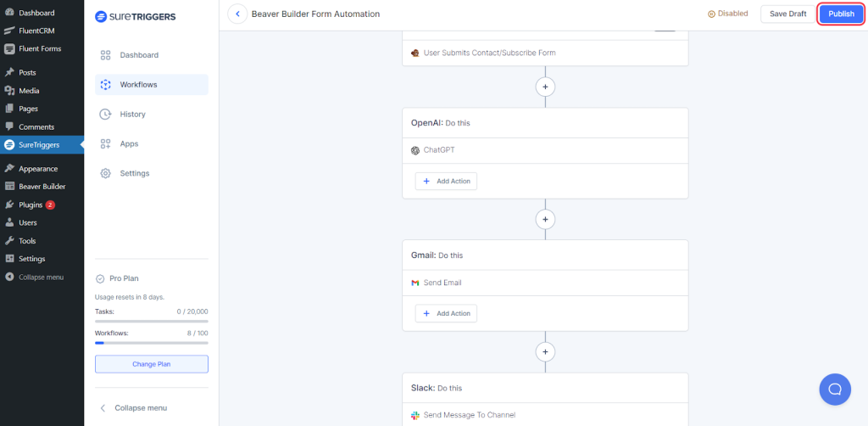The width and height of the screenshot is (868, 426).
Task: Open History in SureTriggers sidebar
Action: 132,114
